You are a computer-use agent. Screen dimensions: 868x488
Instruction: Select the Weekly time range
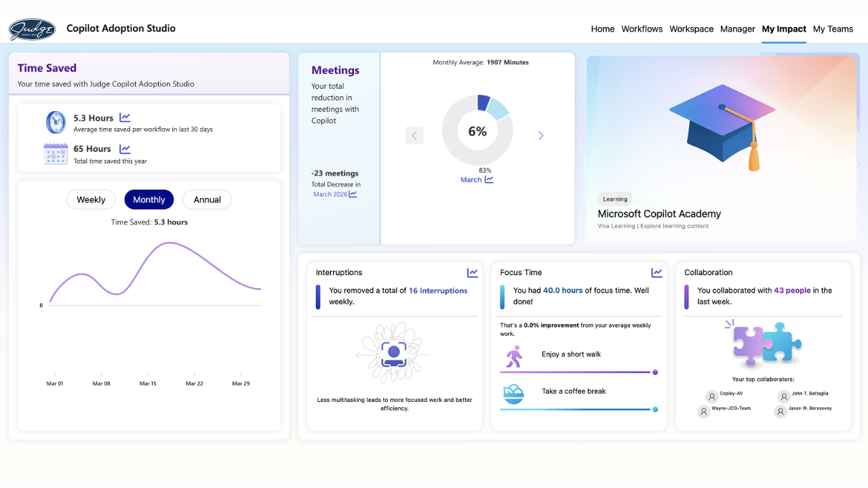[x=91, y=199]
